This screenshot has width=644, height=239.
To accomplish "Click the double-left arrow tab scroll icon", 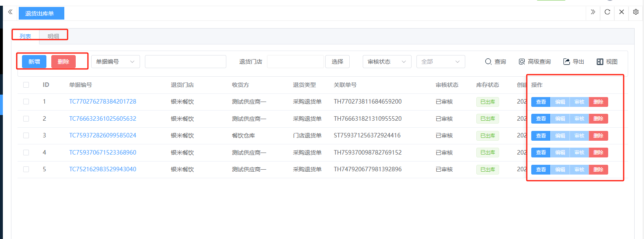I will [10, 12].
